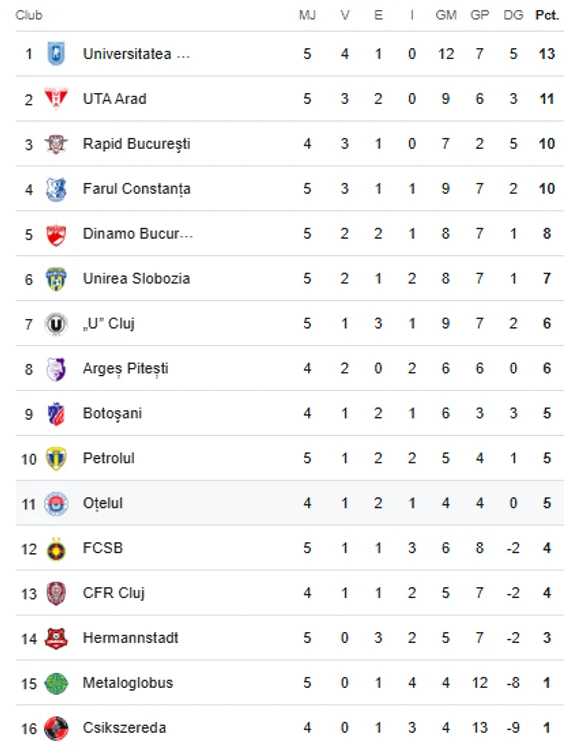Click the Universitatea Craiova club crest
The height and width of the screenshot is (750, 564).
pyautogui.click(x=56, y=54)
